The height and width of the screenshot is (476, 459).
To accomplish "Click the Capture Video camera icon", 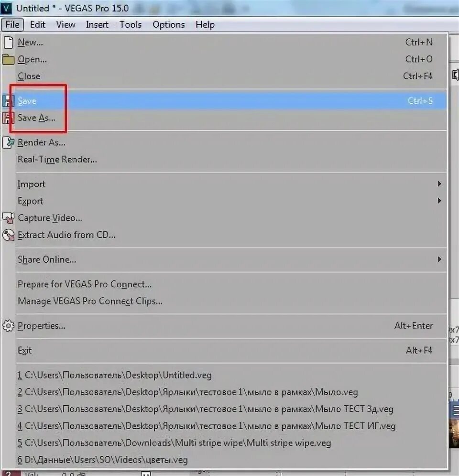I will [8, 217].
